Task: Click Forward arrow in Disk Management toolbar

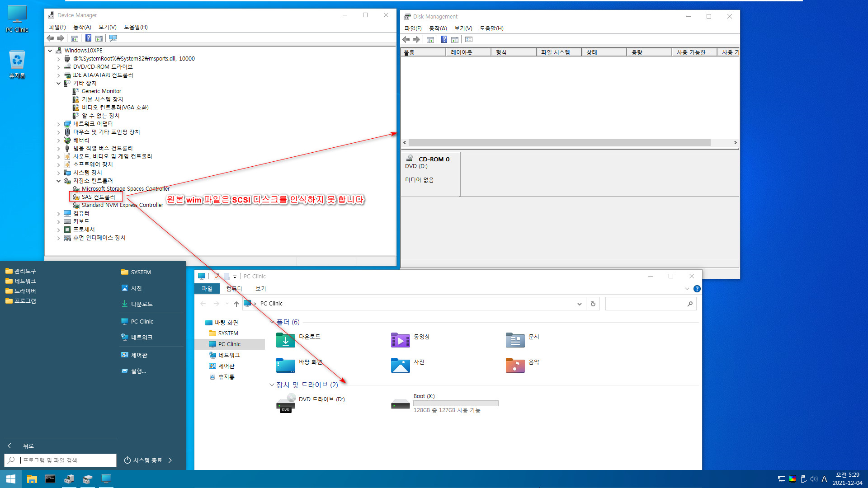Action: tap(416, 40)
